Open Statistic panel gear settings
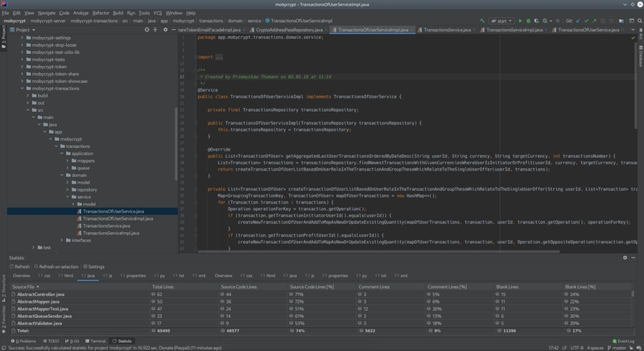The height and width of the screenshot is (351, 644). click(625, 258)
